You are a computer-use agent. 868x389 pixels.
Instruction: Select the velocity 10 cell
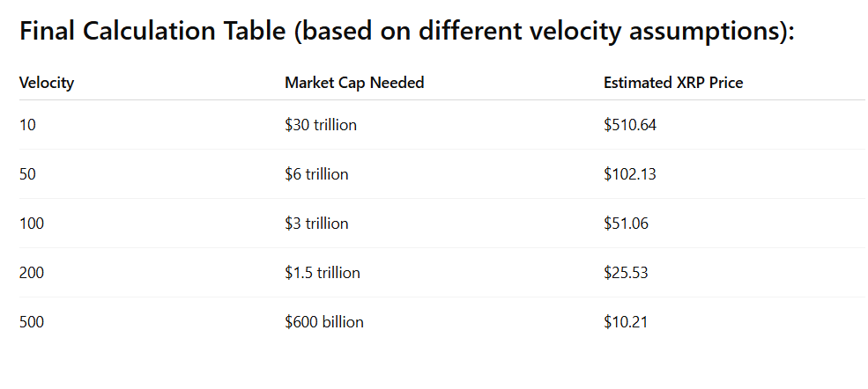tap(28, 125)
